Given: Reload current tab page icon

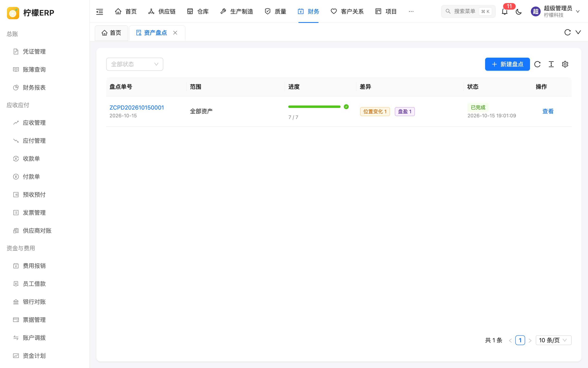Looking at the screenshot, I should (x=567, y=32).
